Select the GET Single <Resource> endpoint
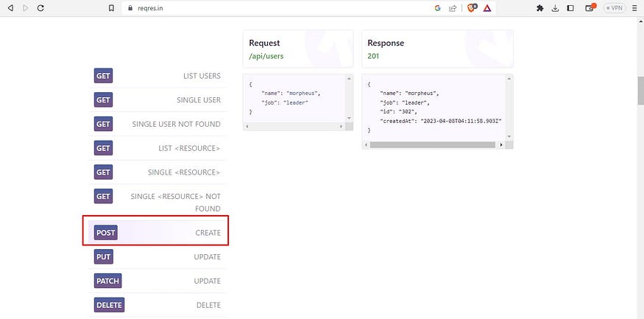 coord(158,172)
